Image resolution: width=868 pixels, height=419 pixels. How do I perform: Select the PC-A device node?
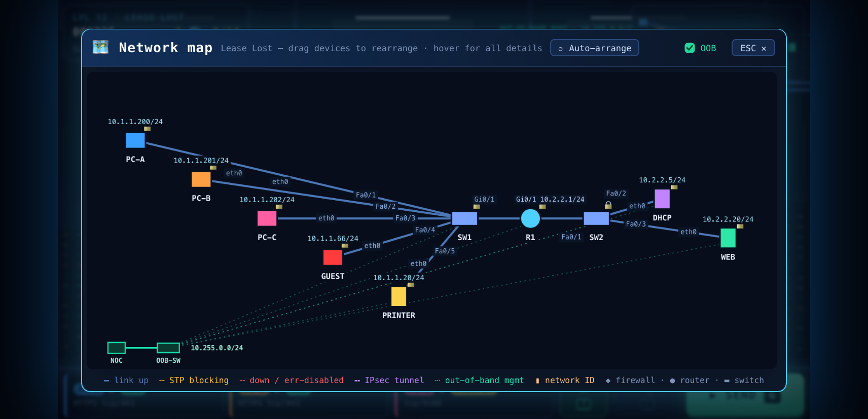coord(135,140)
